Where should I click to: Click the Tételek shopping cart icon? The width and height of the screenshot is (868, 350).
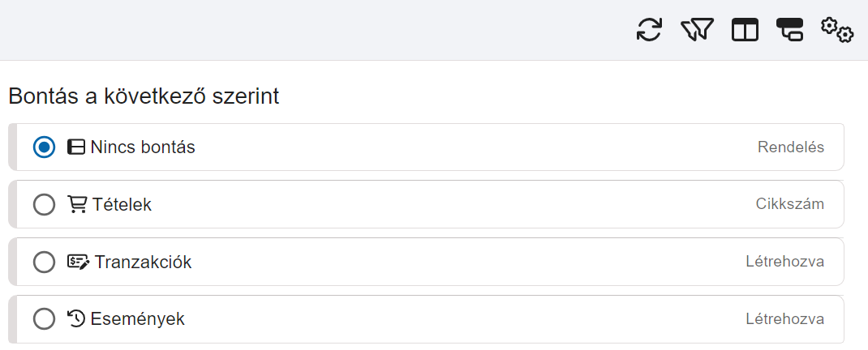[77, 204]
